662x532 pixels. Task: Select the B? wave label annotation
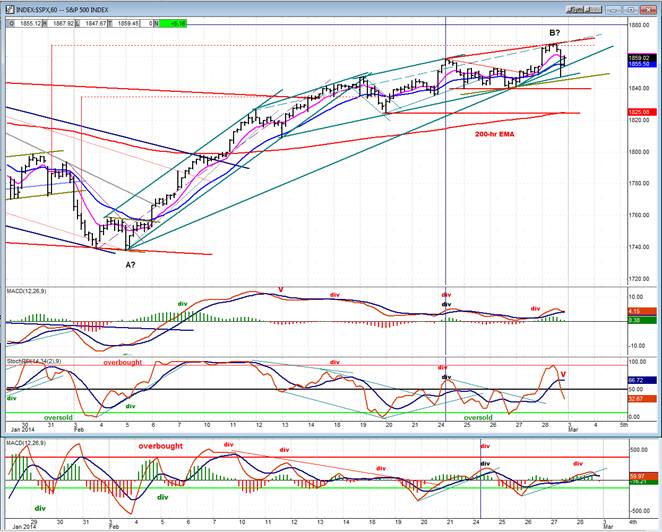pyautogui.click(x=554, y=33)
